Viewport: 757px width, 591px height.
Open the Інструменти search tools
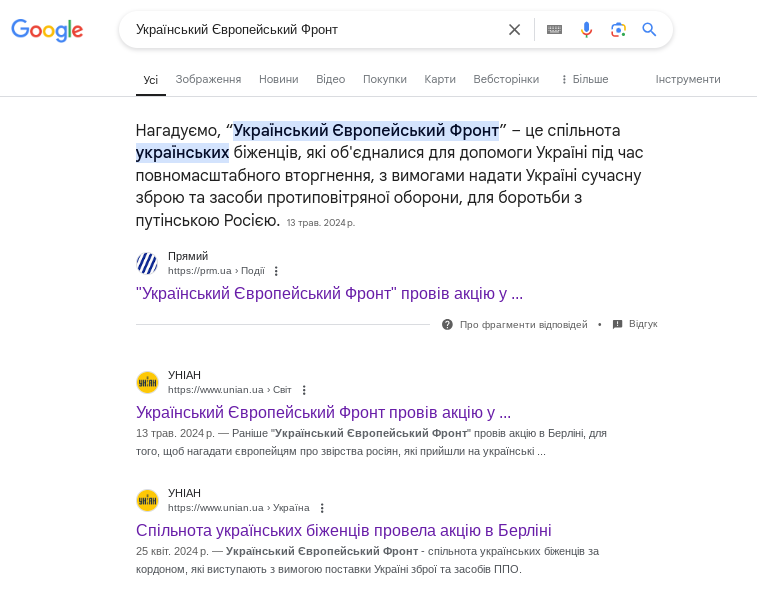tap(687, 79)
